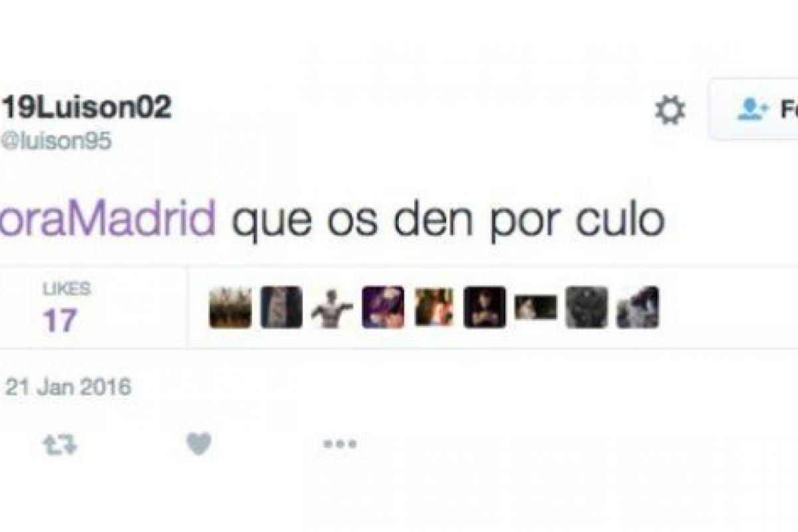Like the tweet with heart icon
798x532 pixels.
[199, 444]
